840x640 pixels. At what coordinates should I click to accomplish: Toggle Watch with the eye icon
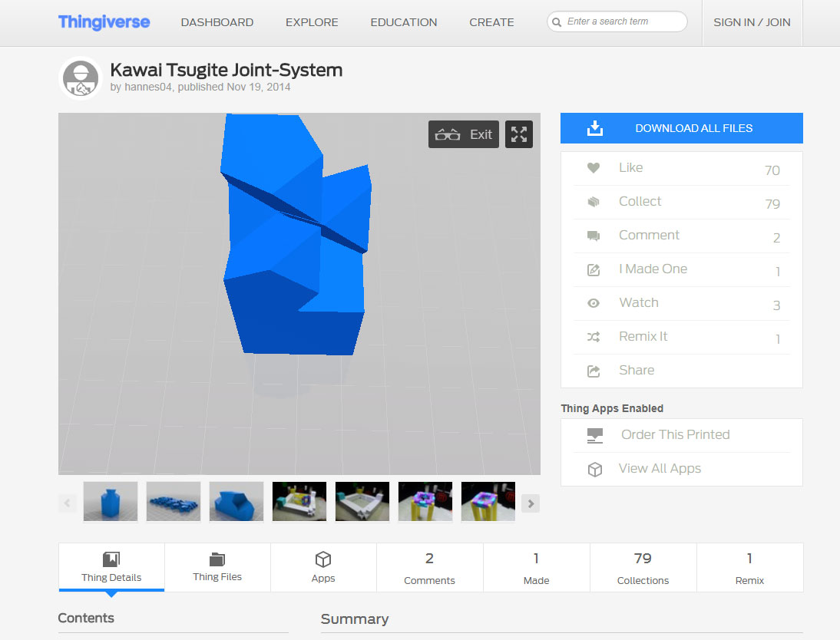[x=594, y=303]
